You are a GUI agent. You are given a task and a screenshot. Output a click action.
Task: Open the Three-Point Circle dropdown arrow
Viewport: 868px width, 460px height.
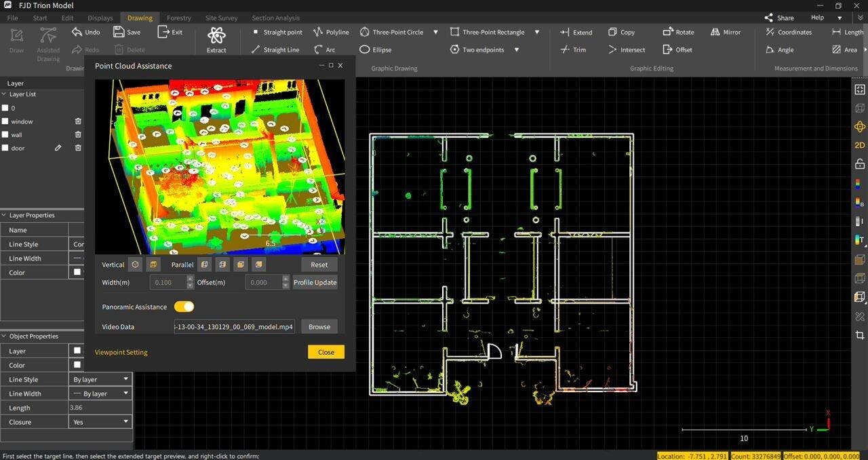[435, 32]
